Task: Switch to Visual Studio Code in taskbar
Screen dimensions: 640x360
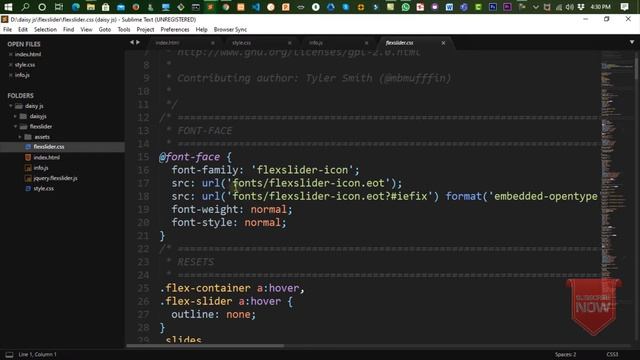Action: pos(256,7)
